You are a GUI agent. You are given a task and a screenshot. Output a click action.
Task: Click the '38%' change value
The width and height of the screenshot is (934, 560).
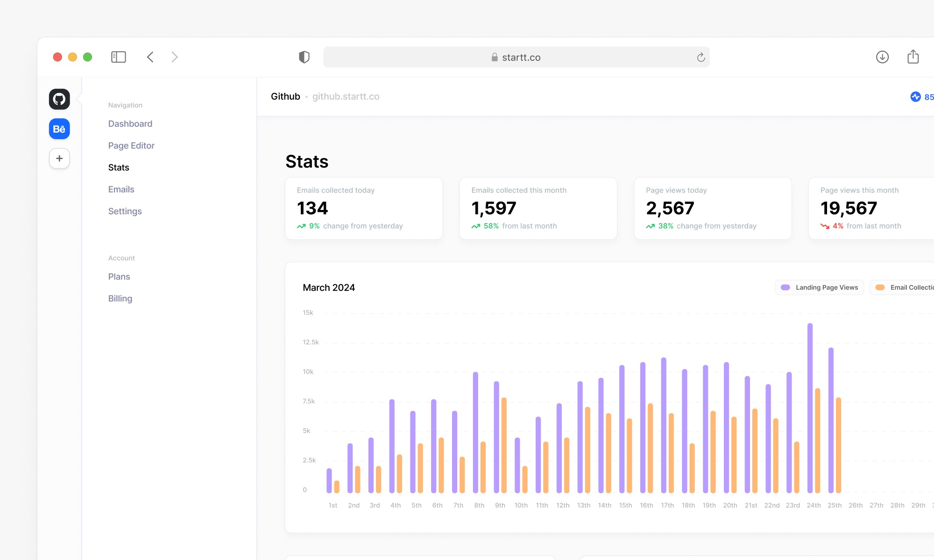[666, 226]
